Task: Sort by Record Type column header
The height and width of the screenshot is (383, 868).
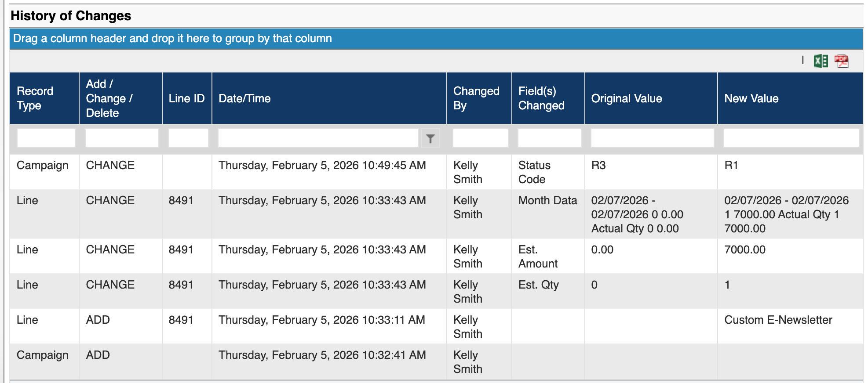Action: [x=35, y=98]
